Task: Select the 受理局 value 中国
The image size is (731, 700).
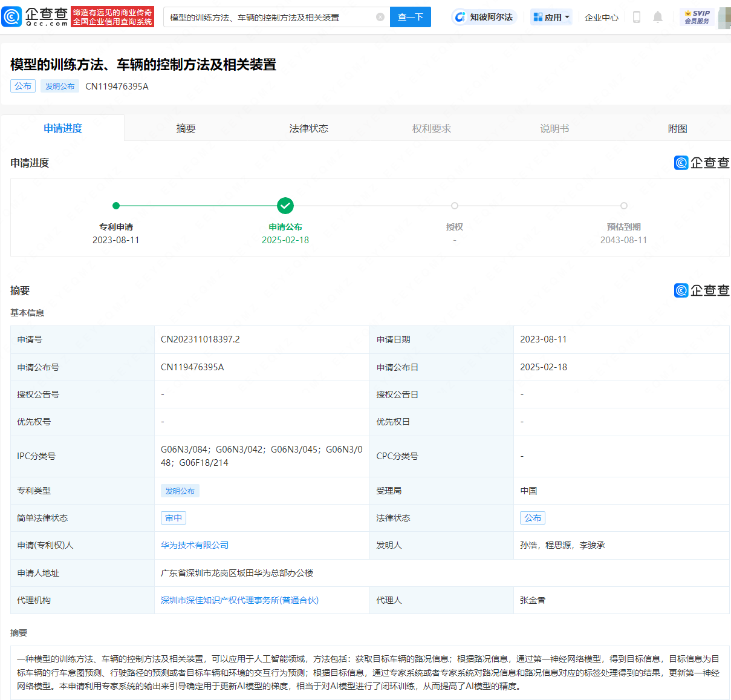Action: [x=528, y=491]
